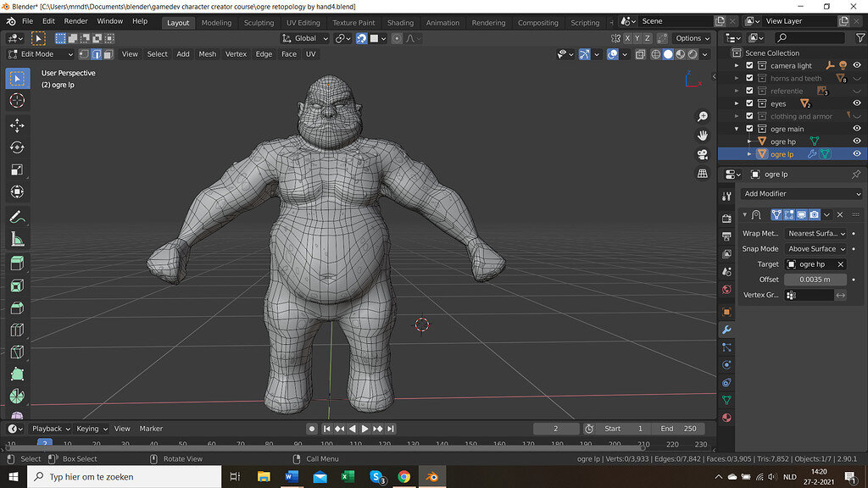Image resolution: width=868 pixels, height=488 pixels.
Task: Launch Chrome from the Windows taskbar
Action: click(x=404, y=477)
